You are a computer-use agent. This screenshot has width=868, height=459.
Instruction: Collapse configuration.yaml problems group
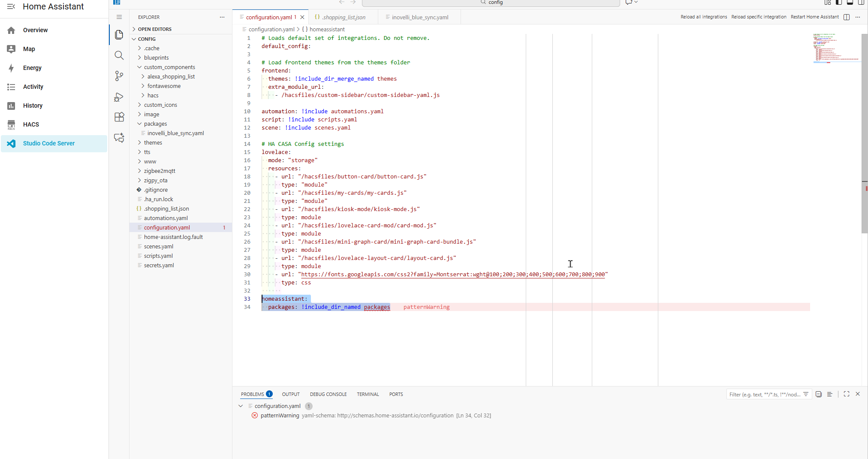(x=241, y=406)
